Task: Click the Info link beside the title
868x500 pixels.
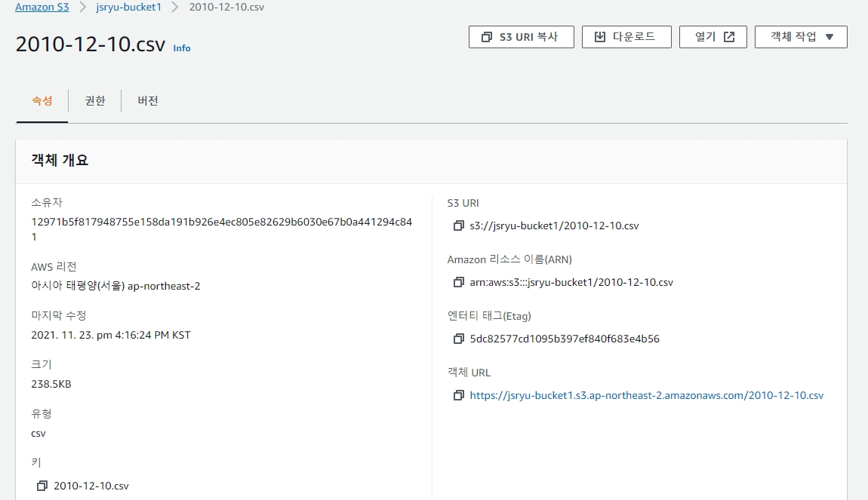Action: 182,48
